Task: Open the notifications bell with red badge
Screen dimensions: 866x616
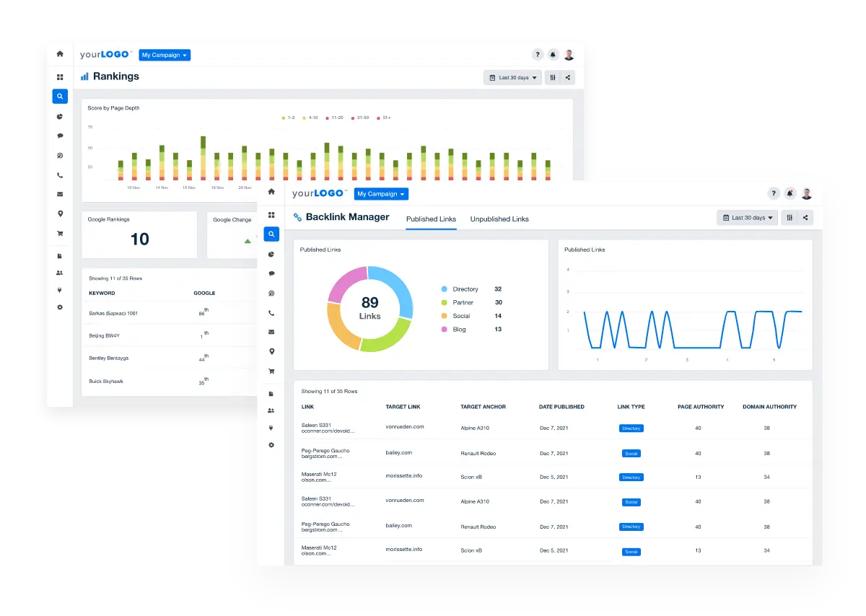Action: click(790, 193)
